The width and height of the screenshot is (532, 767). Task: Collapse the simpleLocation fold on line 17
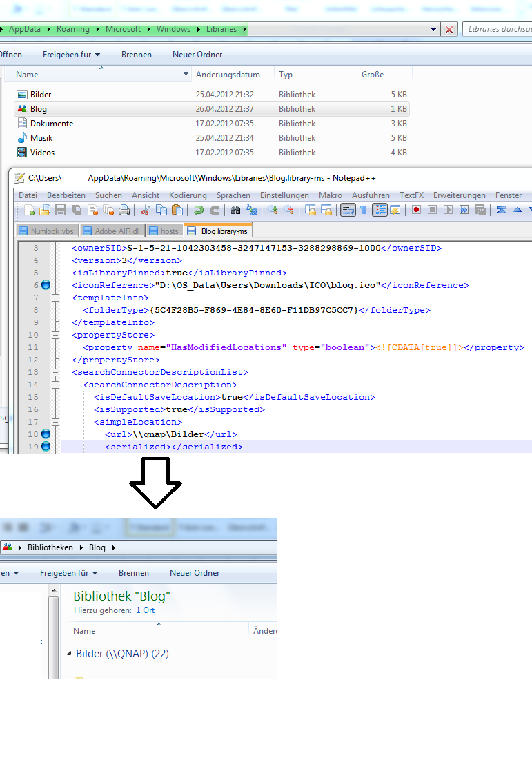coord(55,422)
